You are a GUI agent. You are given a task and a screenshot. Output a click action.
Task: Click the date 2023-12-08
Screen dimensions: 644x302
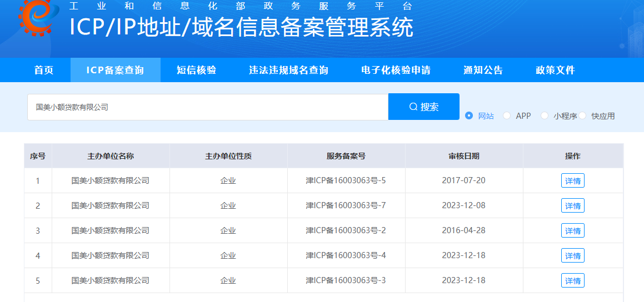coord(464,205)
